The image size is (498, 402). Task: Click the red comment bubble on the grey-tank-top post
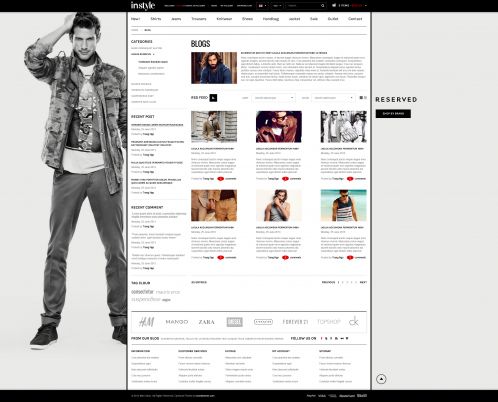(285, 257)
